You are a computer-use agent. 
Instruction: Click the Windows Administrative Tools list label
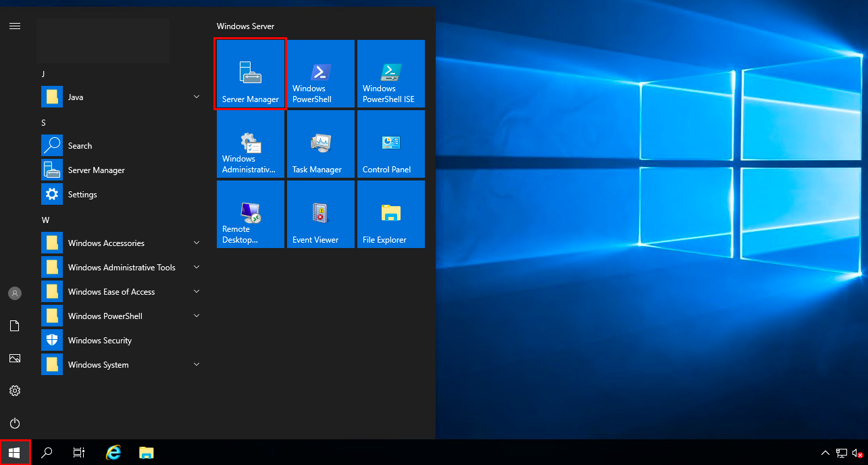pyautogui.click(x=122, y=268)
